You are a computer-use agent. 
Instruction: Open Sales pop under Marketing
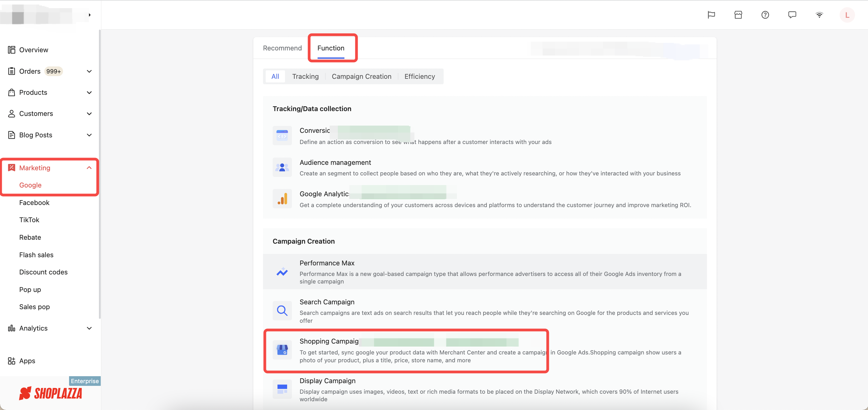[x=34, y=307]
